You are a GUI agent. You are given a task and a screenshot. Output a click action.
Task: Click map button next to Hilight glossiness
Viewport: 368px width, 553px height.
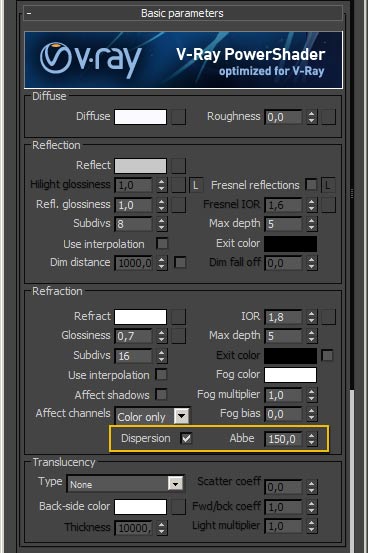click(x=179, y=185)
